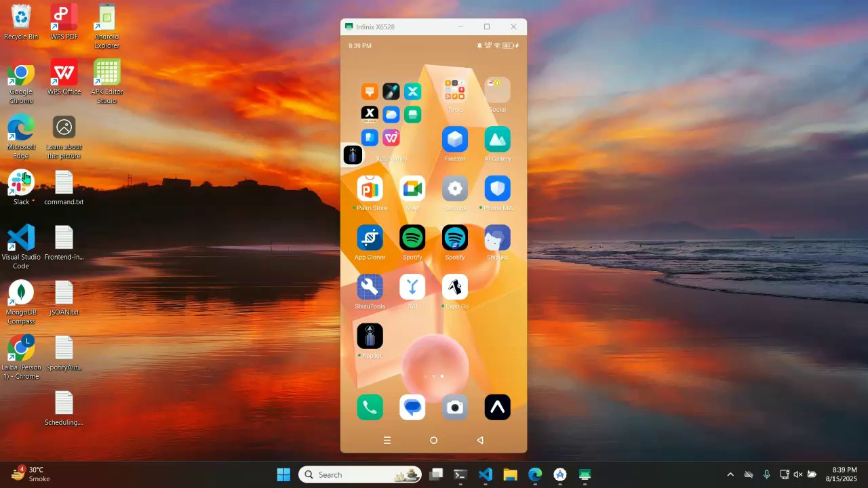Open Terminal from the taskbar

460,474
